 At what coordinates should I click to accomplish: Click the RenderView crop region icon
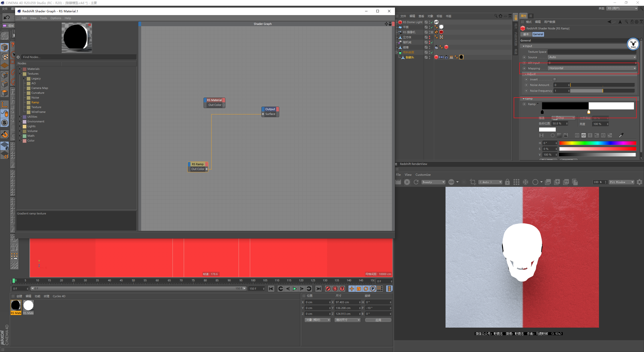(473, 182)
